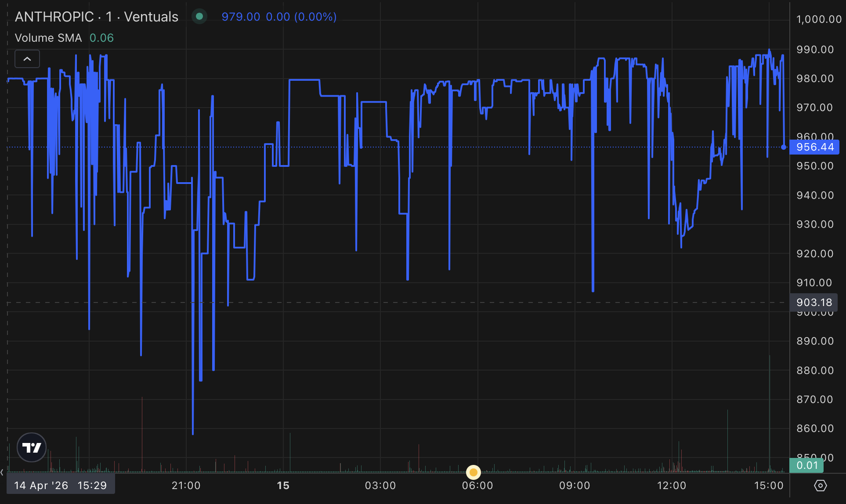Click the gray 903.18 crosshair price label
Viewport: 846px width, 504px height.
pos(813,302)
